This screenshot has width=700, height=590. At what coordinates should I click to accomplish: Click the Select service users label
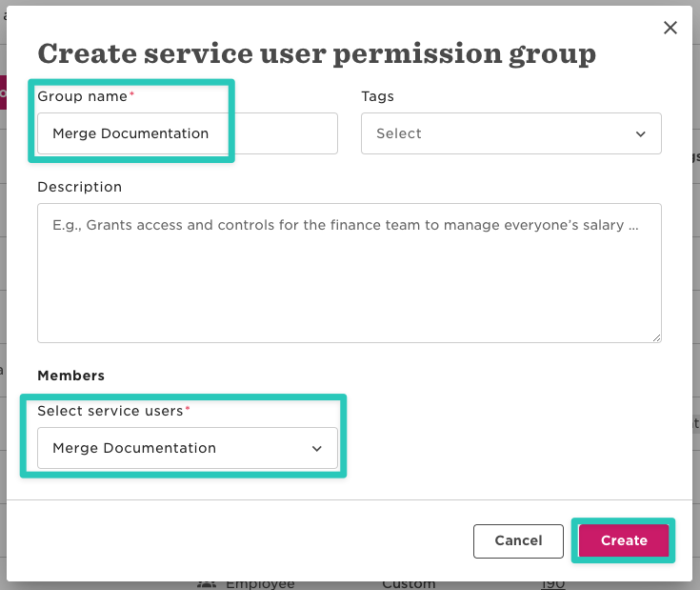[x=110, y=411]
